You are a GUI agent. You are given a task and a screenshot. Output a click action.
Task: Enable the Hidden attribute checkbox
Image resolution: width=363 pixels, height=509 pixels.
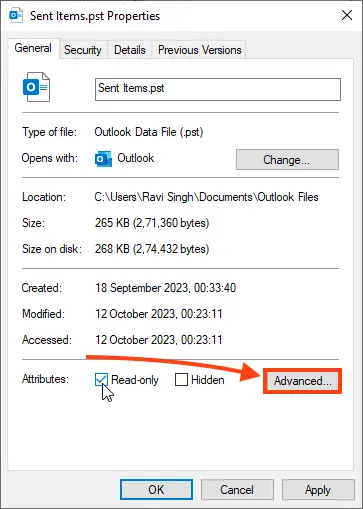[x=181, y=379]
